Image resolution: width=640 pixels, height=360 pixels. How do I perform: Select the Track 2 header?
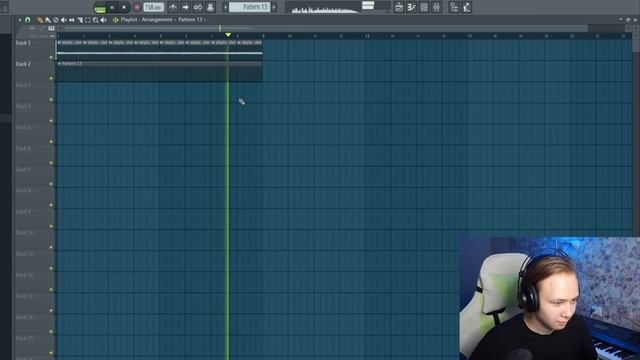pyautogui.click(x=34, y=71)
